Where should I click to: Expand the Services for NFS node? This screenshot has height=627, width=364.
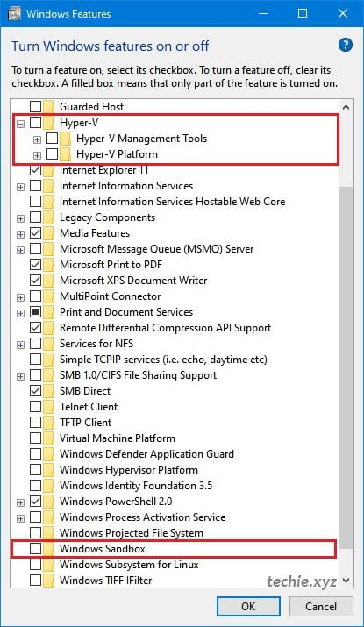20,345
